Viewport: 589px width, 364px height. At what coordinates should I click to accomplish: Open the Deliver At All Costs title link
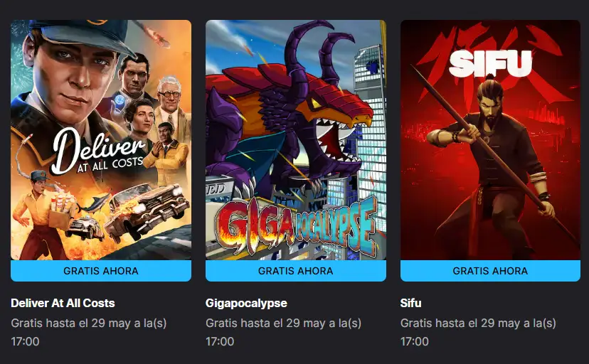point(63,303)
